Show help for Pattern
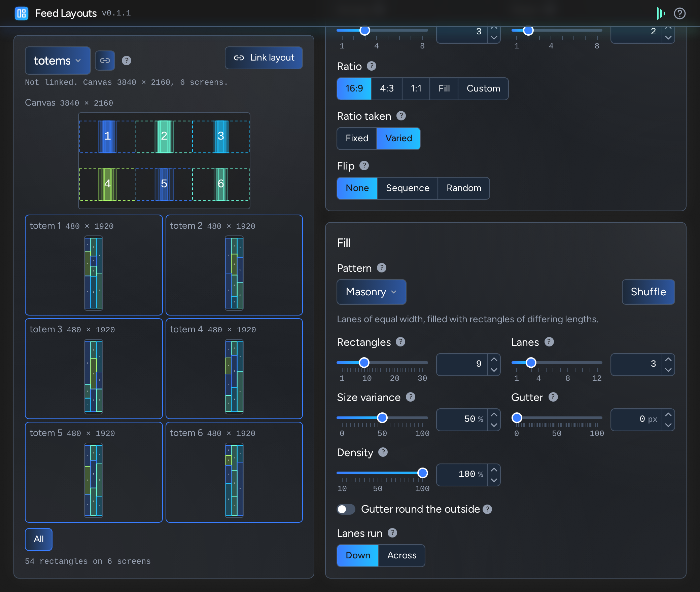700x592 pixels. point(382,268)
